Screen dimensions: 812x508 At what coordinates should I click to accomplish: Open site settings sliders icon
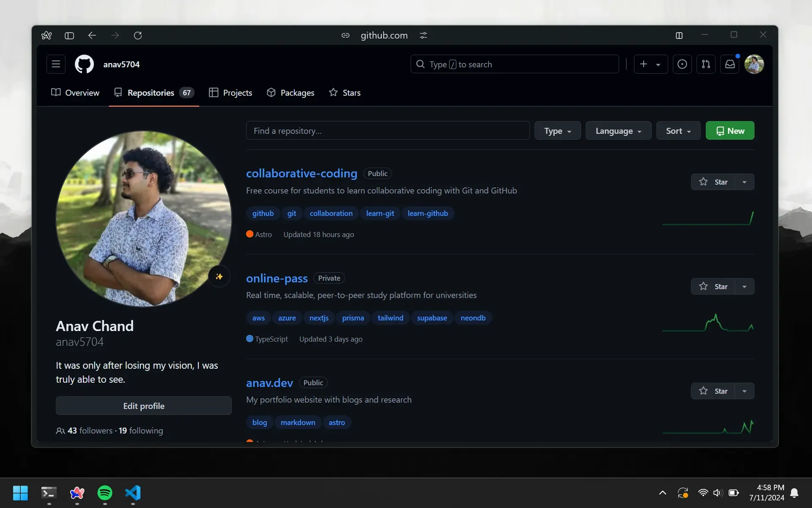pyautogui.click(x=423, y=36)
